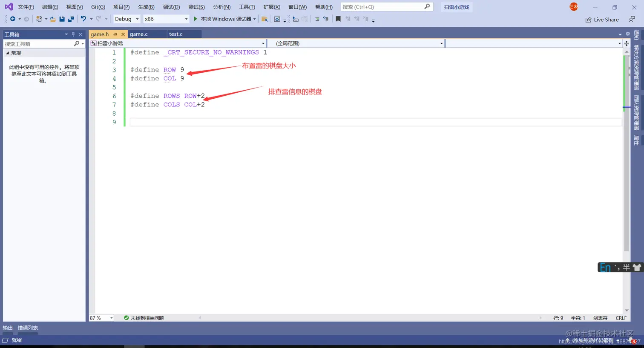The image size is (644, 348).
Task: Click the open file folder icon
Action: [x=53, y=19]
